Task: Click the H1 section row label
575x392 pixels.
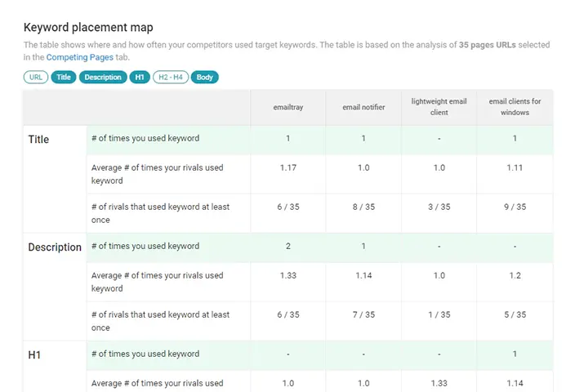Action: click(x=35, y=355)
